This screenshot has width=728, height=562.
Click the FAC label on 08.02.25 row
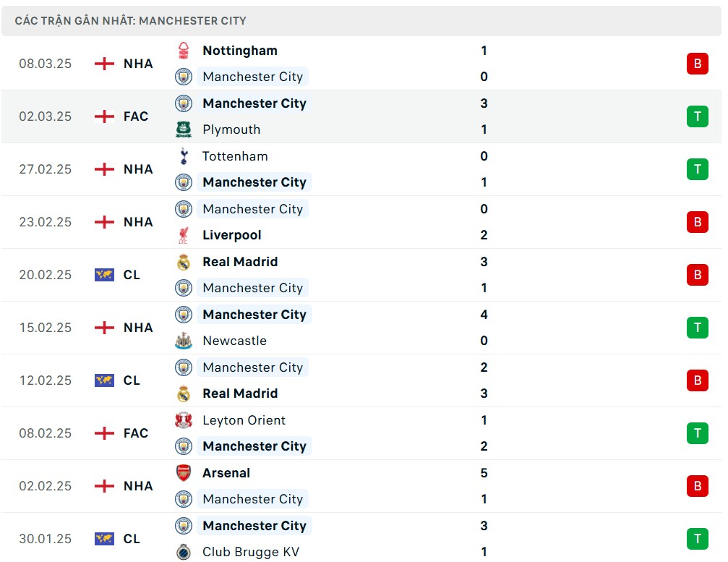(136, 433)
